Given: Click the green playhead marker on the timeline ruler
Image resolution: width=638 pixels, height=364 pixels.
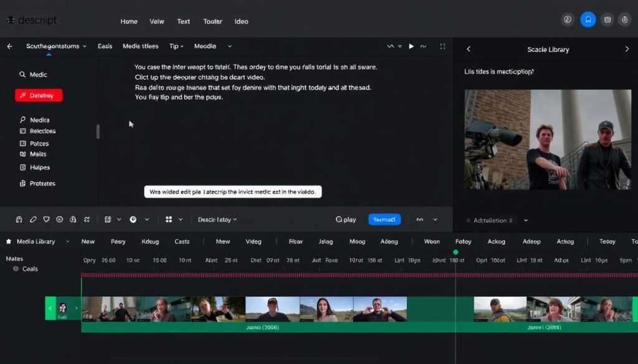Looking at the screenshot, I should (x=455, y=253).
